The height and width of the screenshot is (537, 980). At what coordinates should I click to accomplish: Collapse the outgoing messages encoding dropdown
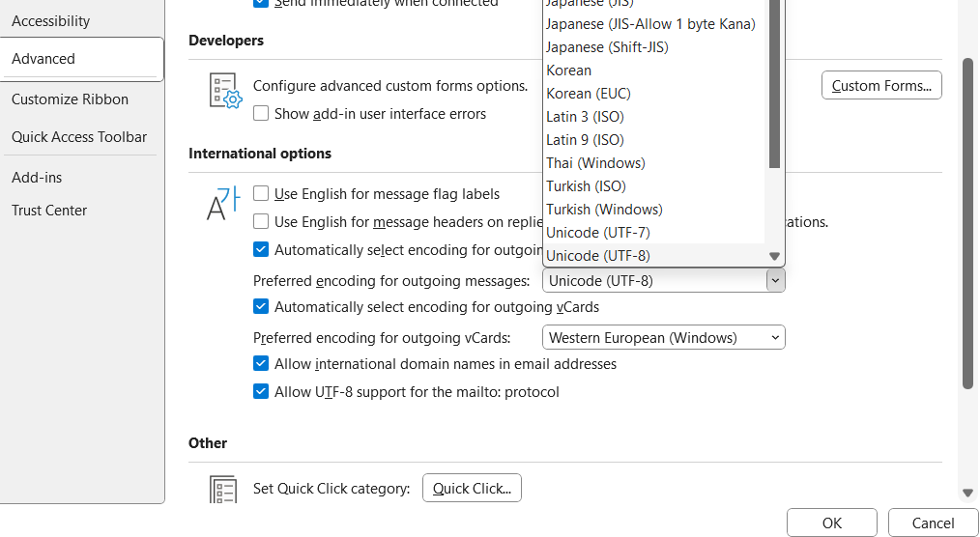pyautogui.click(x=774, y=281)
